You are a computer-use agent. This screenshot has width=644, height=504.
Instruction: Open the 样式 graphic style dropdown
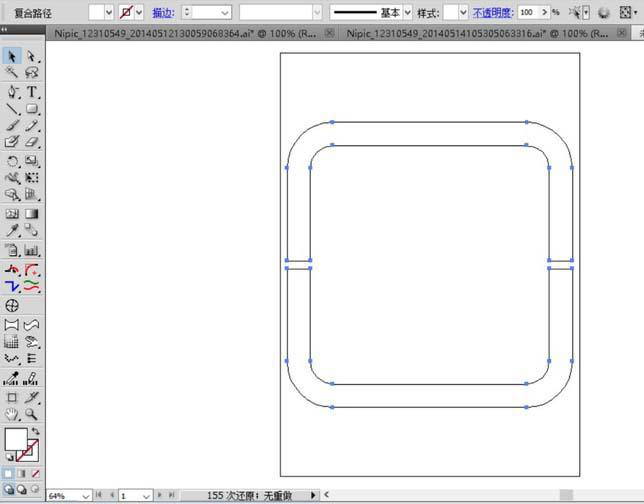[463, 13]
